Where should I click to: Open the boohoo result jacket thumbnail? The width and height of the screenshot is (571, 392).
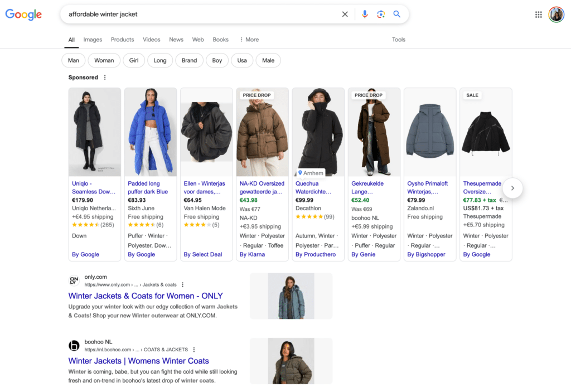pyautogui.click(x=291, y=361)
